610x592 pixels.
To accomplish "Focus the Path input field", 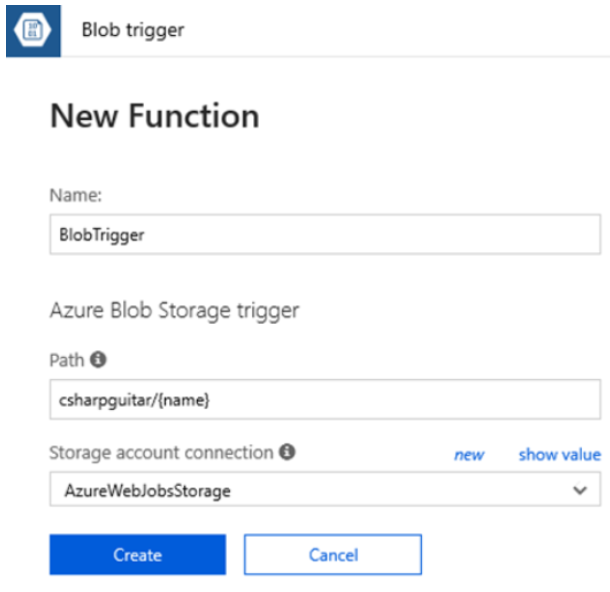I will pyautogui.click(x=325, y=399).
